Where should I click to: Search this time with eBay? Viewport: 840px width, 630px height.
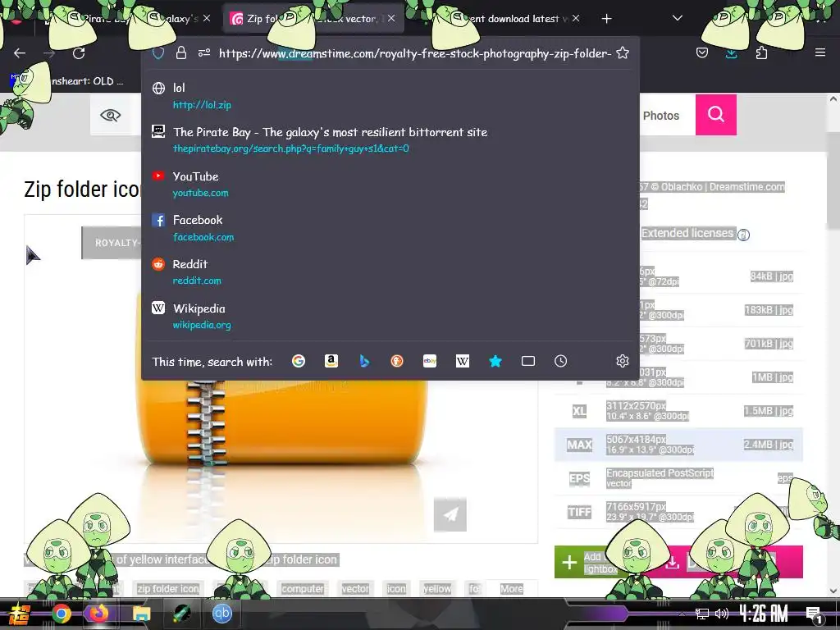pyautogui.click(x=430, y=361)
